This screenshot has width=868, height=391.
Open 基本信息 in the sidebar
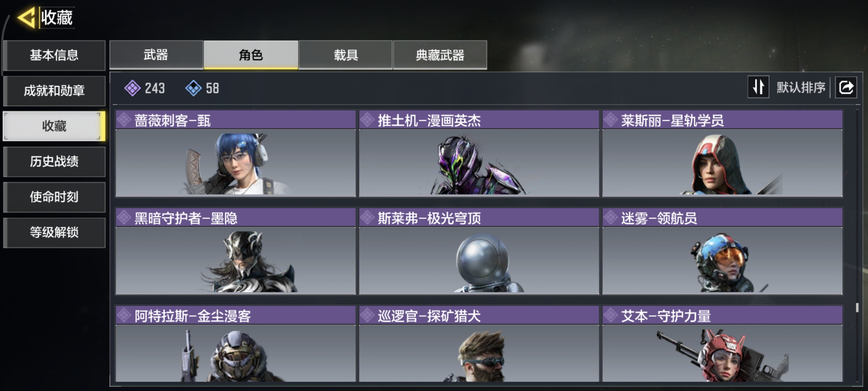tap(54, 55)
